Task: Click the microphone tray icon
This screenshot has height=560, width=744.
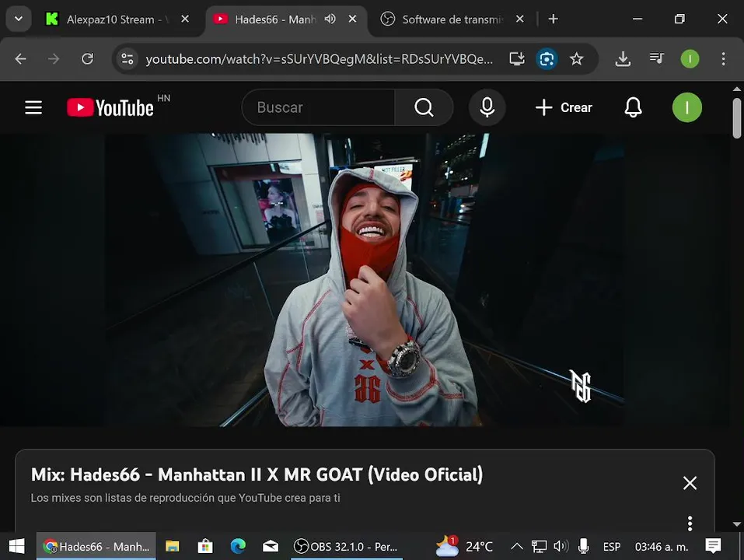Action: pyautogui.click(x=583, y=547)
